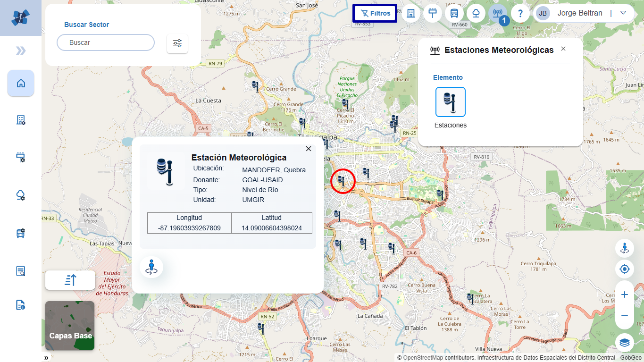
Task: Toggle the weather stations layer button
Action: (497, 13)
